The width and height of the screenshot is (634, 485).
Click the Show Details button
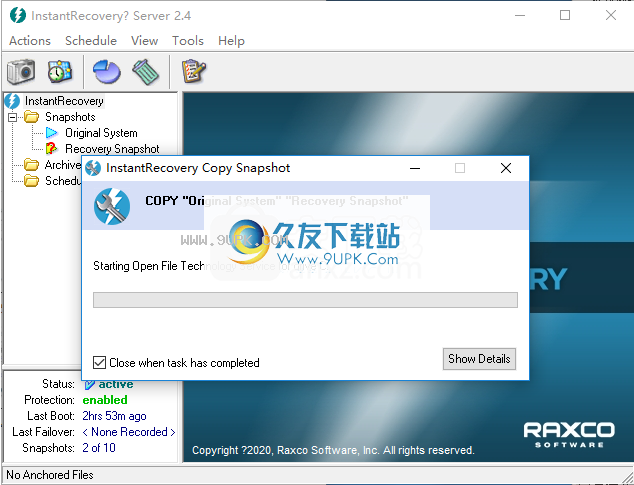pyautogui.click(x=479, y=359)
